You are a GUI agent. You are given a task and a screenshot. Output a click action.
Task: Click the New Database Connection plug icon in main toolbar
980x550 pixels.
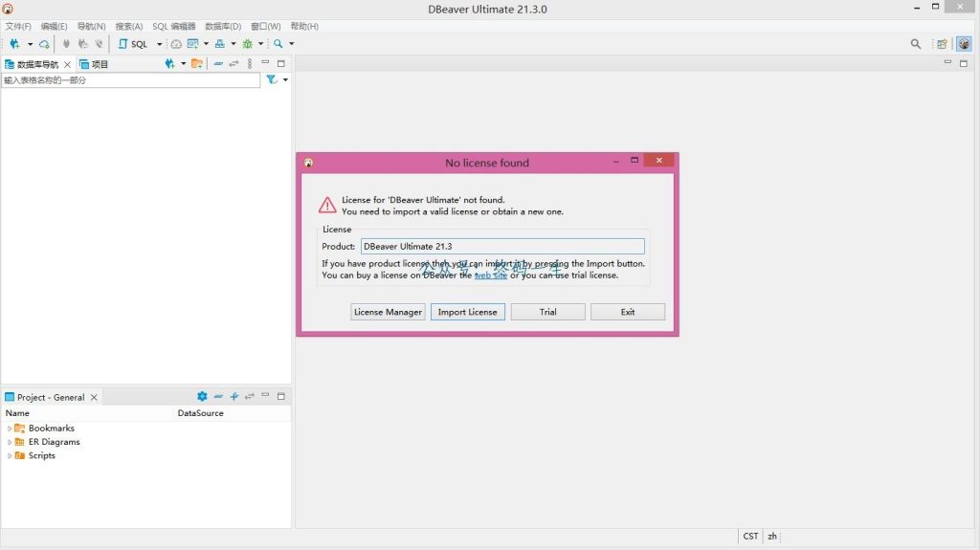pyautogui.click(x=14, y=44)
